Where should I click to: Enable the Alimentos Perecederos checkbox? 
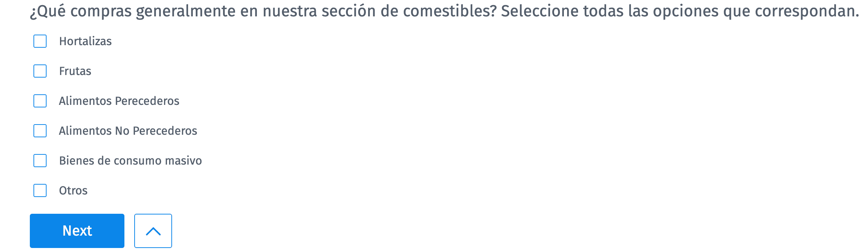tap(40, 101)
